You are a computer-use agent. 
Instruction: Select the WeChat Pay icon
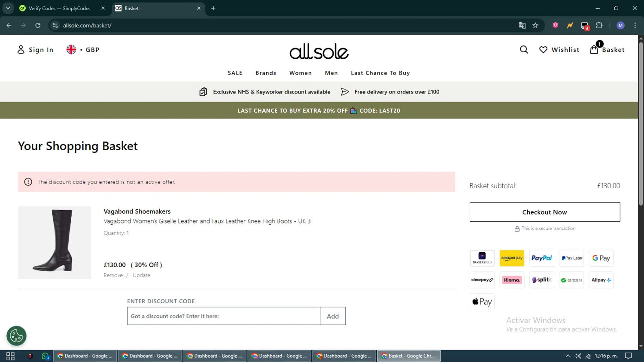tap(571, 280)
